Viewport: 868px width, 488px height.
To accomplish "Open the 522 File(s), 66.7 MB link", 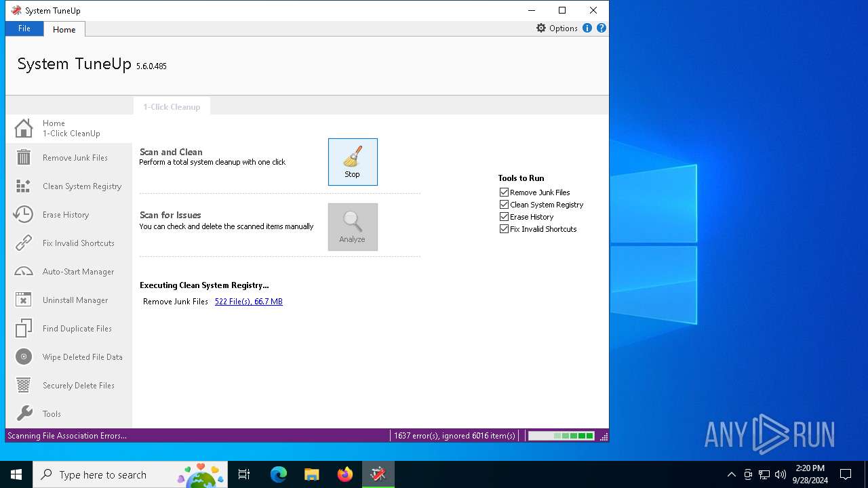I will (249, 302).
